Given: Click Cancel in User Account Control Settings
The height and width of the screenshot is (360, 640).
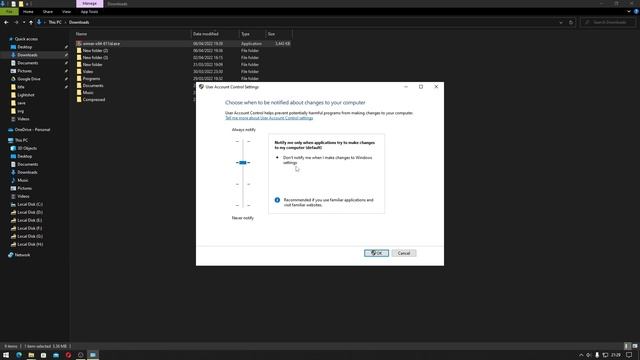Looking at the screenshot, I should coord(404,253).
